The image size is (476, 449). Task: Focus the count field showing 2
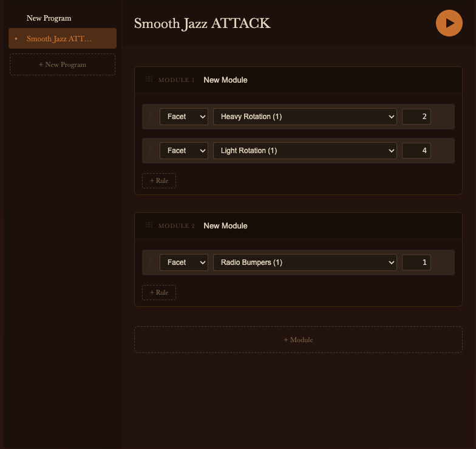[416, 117]
